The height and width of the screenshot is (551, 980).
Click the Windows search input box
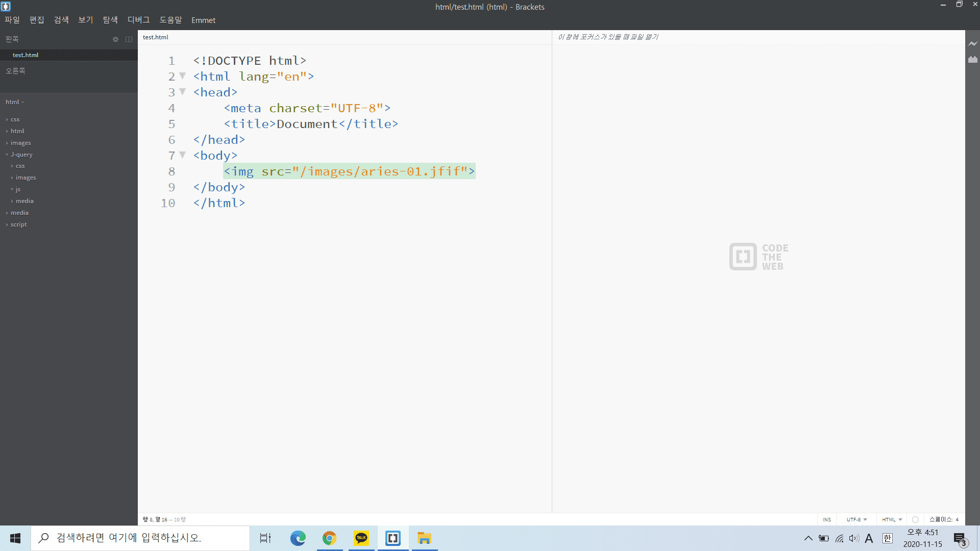140,538
